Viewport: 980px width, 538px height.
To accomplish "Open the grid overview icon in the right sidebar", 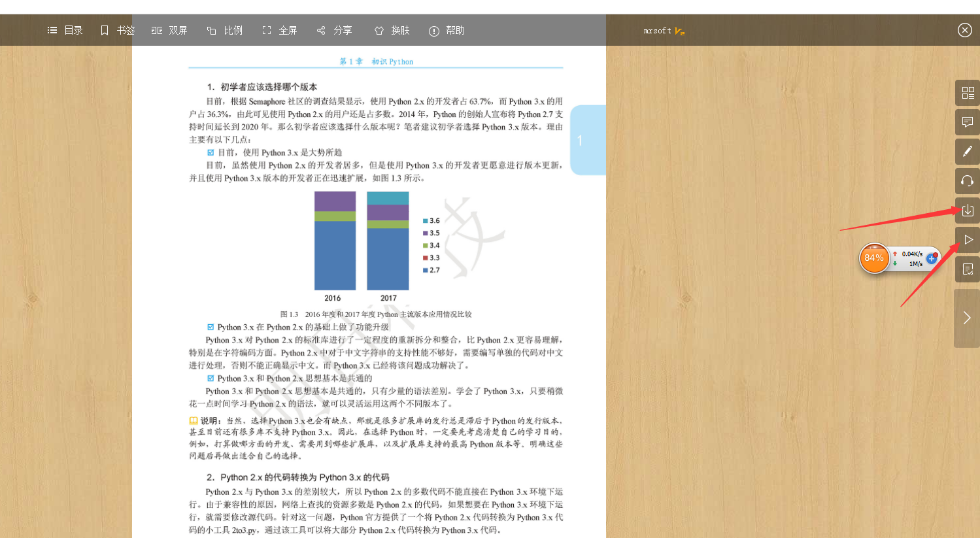I will pyautogui.click(x=968, y=93).
